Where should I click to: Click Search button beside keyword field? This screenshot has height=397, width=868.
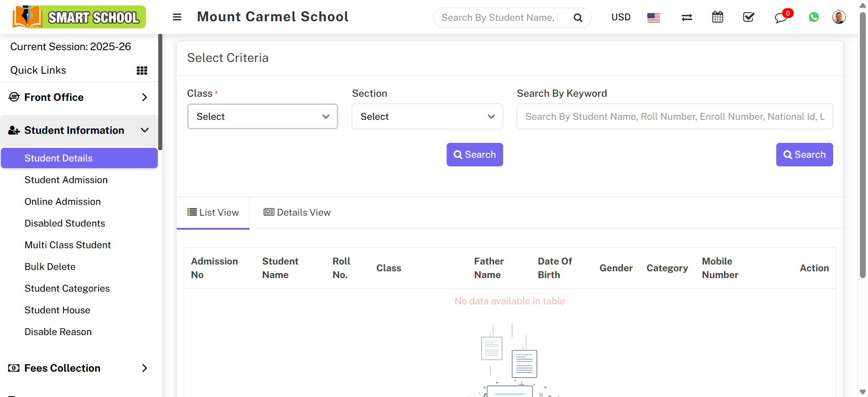click(x=804, y=155)
